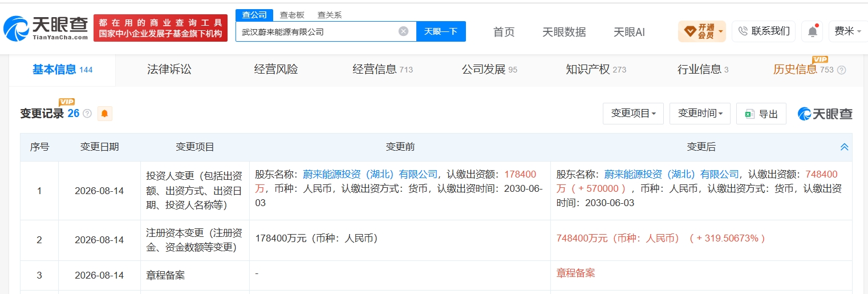
Task: Open 蔚来能源投资 link in 变更前 column
Action: point(370,174)
